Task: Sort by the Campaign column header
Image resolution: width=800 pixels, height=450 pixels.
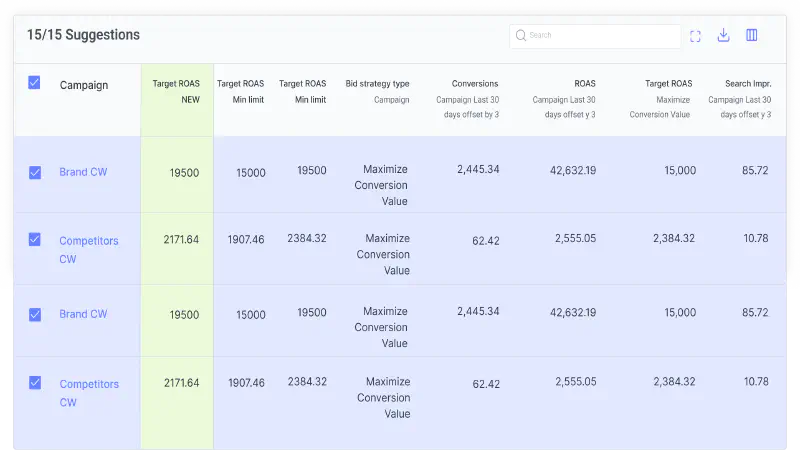Action: click(x=84, y=85)
